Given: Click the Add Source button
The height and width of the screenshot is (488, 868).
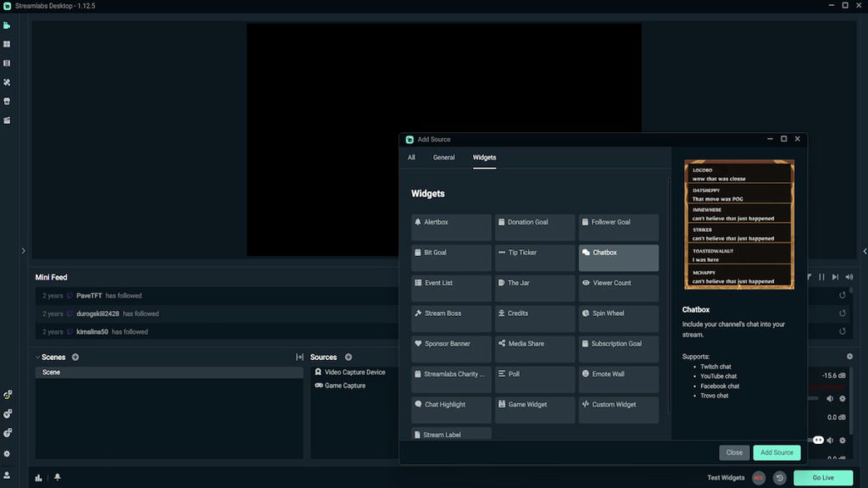Looking at the screenshot, I should coord(776,452).
